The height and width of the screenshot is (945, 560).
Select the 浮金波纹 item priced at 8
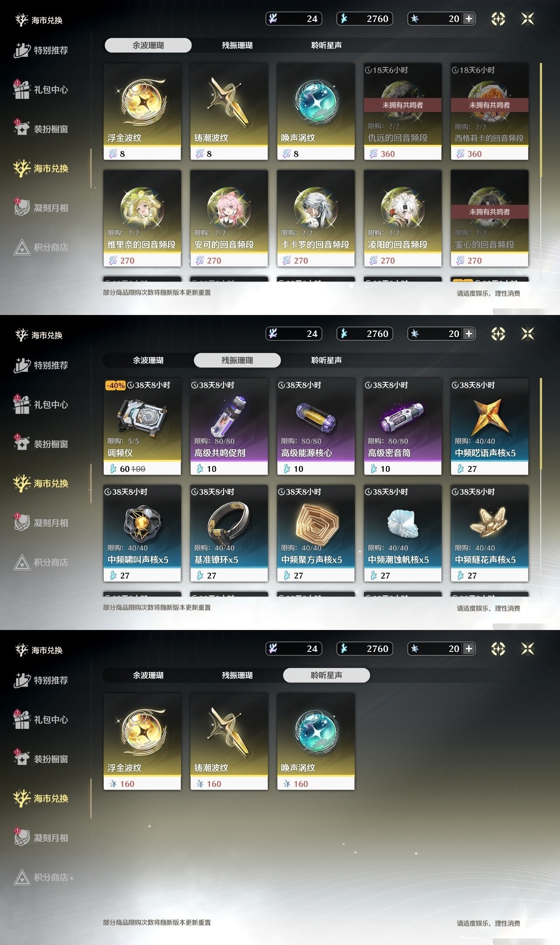point(142,112)
